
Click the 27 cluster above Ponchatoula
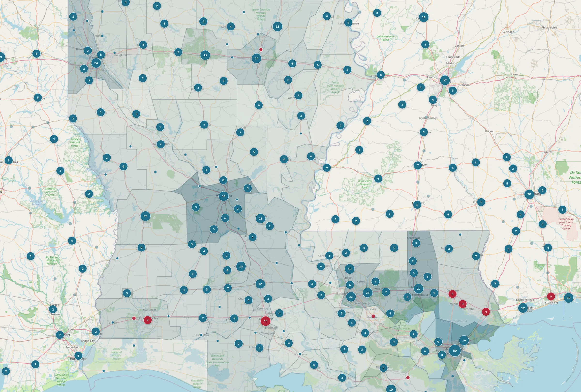[419, 289]
